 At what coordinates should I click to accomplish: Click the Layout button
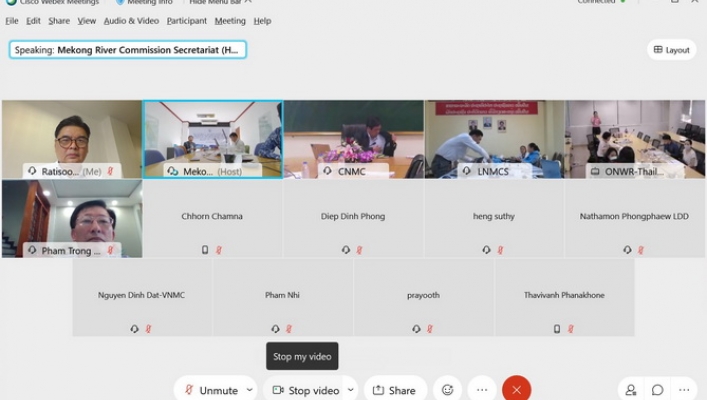[671, 50]
